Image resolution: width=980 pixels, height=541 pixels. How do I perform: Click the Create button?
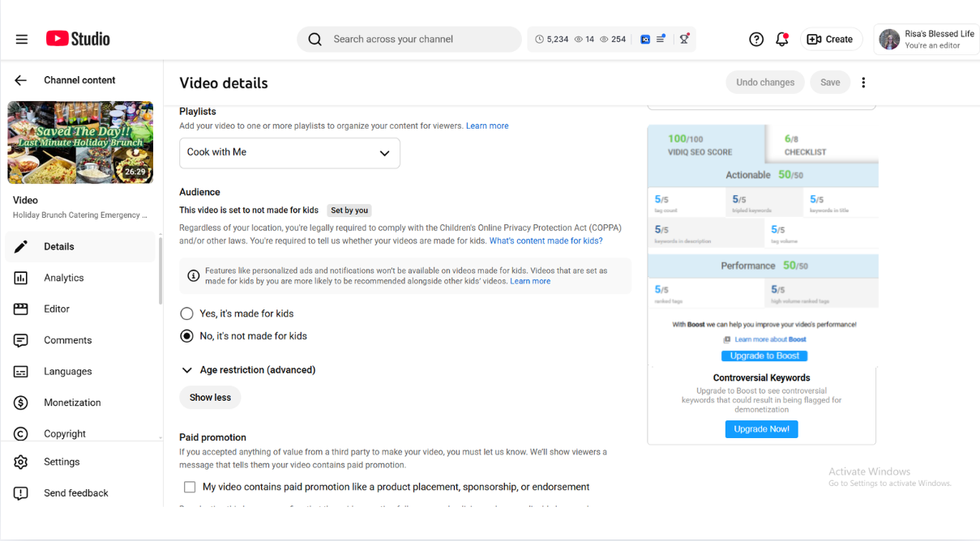831,39
